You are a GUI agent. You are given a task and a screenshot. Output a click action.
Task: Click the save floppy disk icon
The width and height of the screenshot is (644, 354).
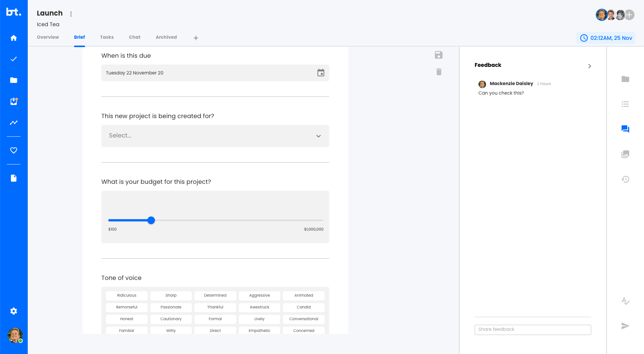pos(439,55)
